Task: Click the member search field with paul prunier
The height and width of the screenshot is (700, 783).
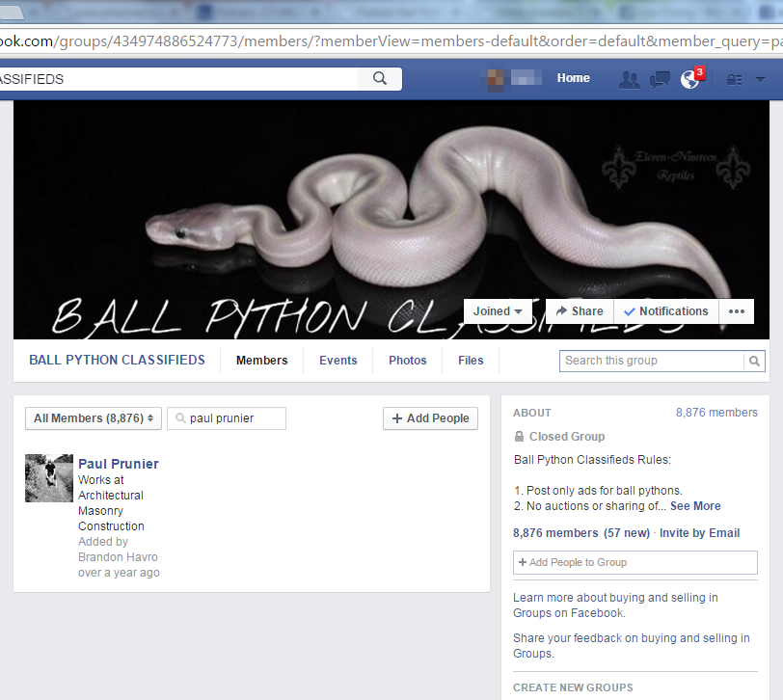Action: click(x=227, y=418)
